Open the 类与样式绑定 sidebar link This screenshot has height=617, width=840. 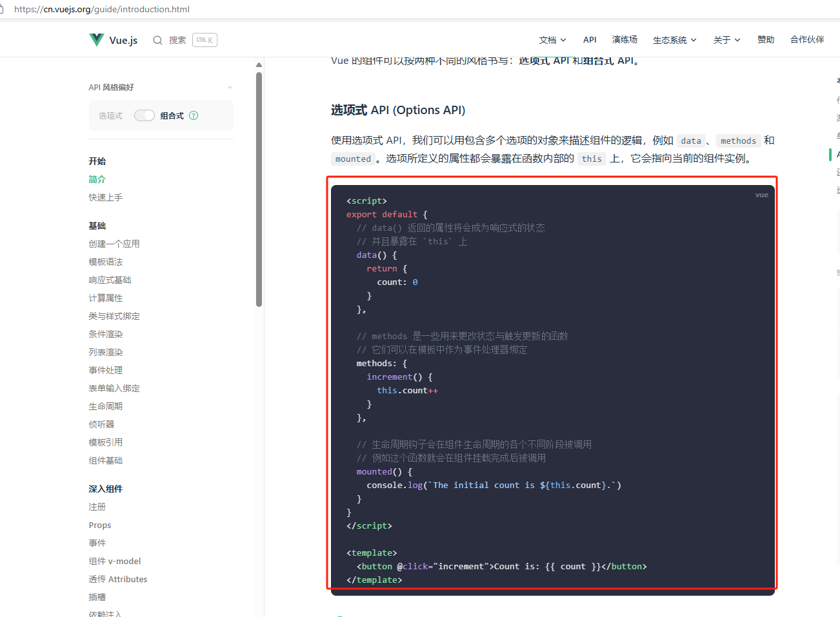click(x=114, y=316)
